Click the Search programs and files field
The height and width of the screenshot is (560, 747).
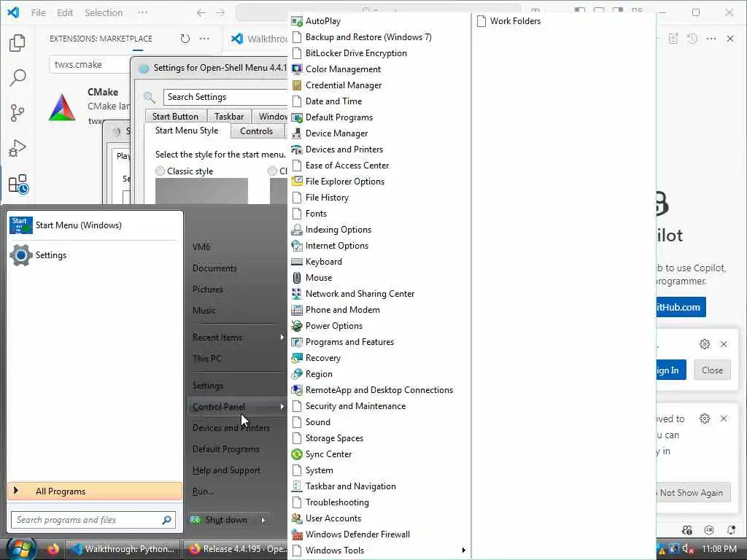pos(93,520)
